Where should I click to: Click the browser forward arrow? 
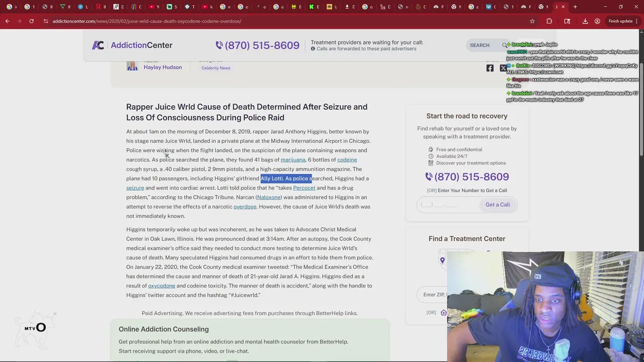19,21
